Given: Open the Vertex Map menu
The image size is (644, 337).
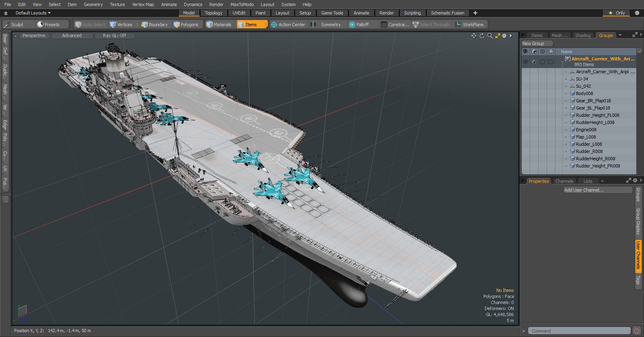Looking at the screenshot, I should click(143, 4).
